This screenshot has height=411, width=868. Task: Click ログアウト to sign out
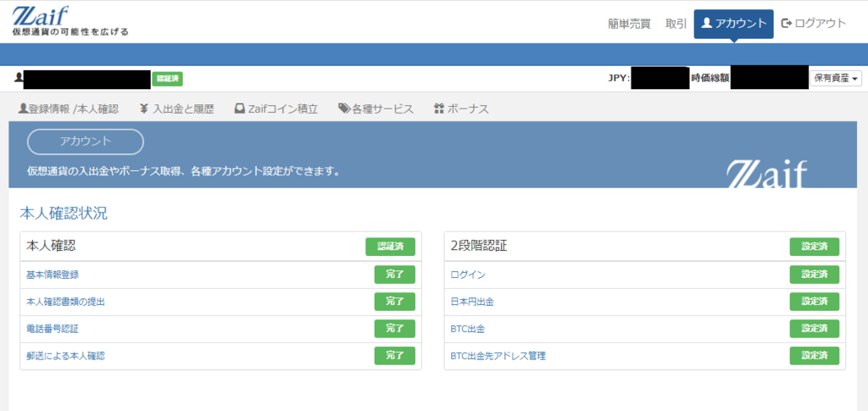point(814,23)
